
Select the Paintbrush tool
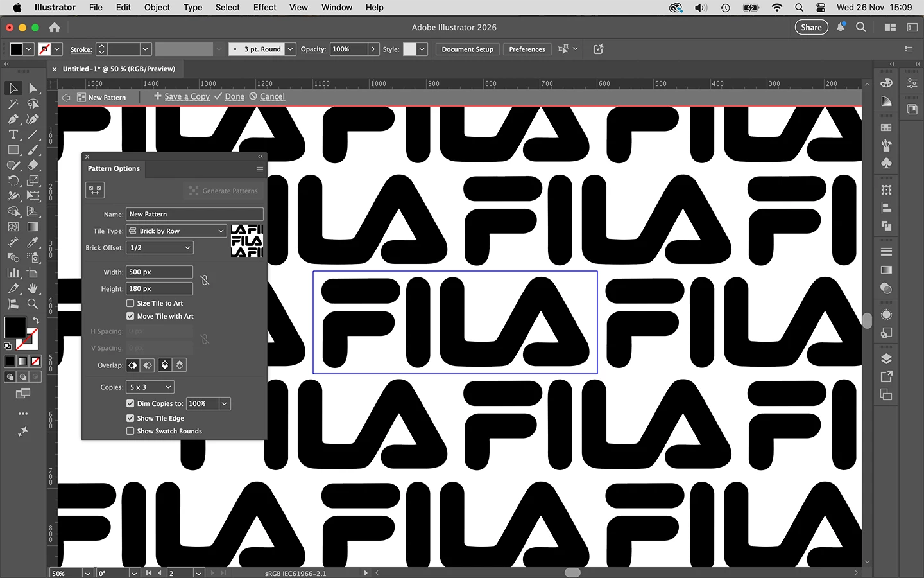[x=33, y=150]
